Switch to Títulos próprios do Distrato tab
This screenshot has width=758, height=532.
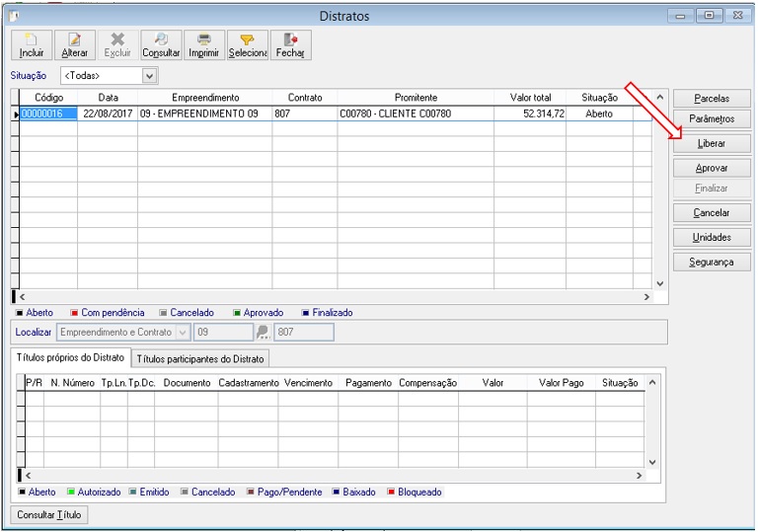coord(70,358)
